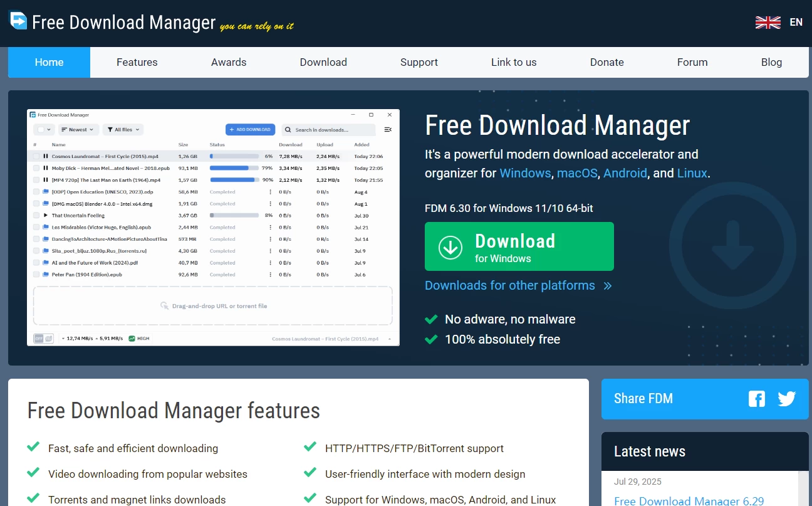This screenshot has width=812, height=506.
Task: Tick the checkbox for Open Education odp row
Action: (x=36, y=192)
